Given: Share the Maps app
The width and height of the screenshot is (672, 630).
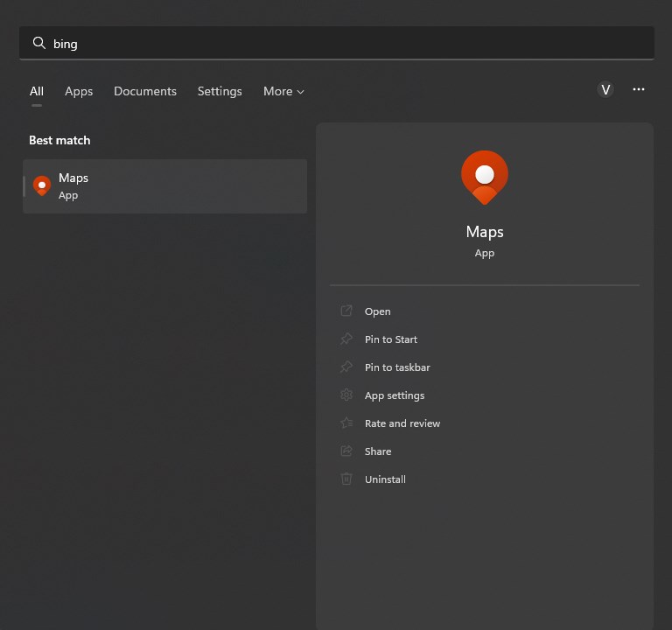Looking at the screenshot, I should [x=377, y=451].
